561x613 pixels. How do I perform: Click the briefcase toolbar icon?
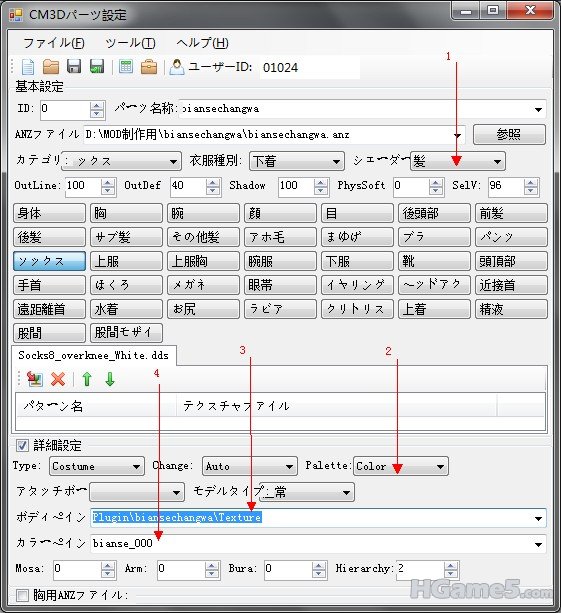click(149, 67)
